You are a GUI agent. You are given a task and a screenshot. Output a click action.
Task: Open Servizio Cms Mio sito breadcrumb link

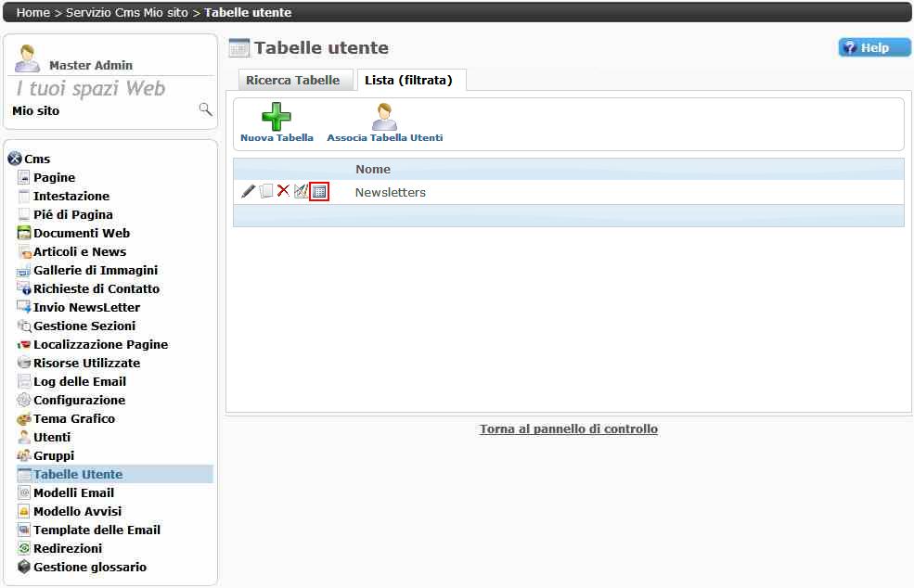[126, 13]
